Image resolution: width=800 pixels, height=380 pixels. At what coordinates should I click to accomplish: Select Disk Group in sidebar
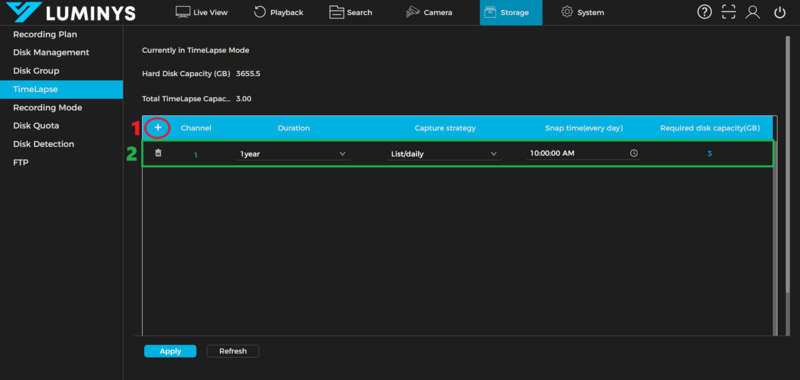36,71
